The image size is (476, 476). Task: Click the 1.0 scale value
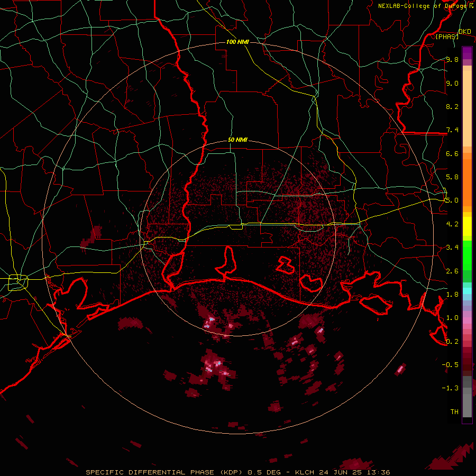pos(452,317)
